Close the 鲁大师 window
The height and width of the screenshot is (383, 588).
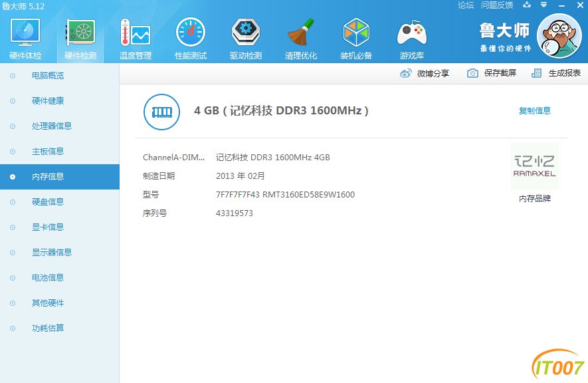(x=580, y=5)
